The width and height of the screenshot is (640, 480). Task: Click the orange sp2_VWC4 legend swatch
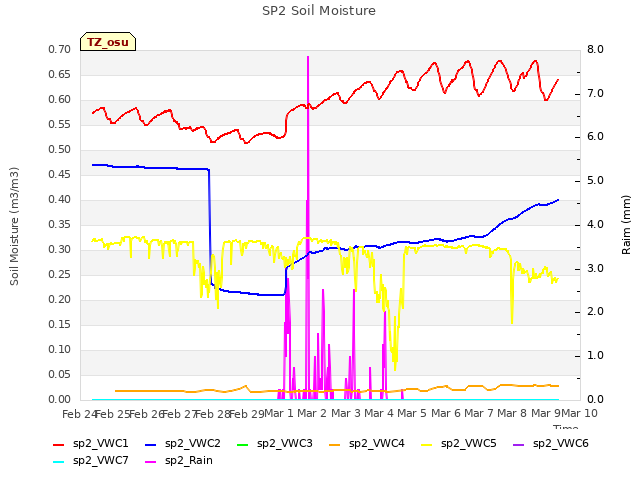click(x=335, y=444)
